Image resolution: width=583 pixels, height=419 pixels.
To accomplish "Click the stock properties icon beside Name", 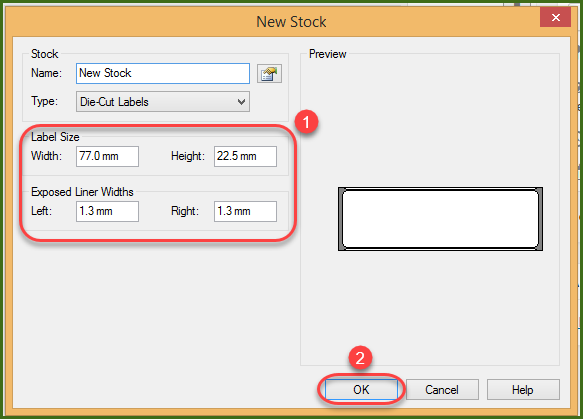I will (x=269, y=74).
